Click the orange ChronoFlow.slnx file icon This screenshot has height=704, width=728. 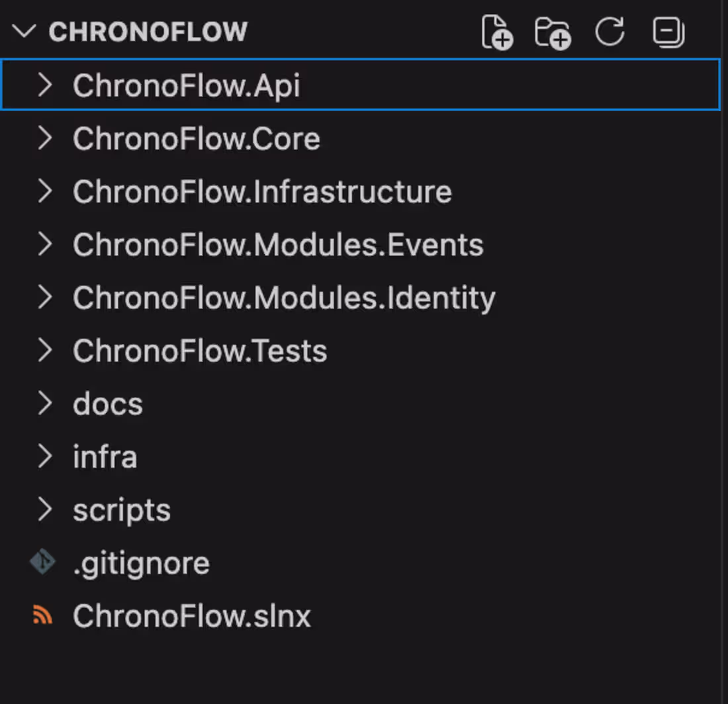(42, 615)
